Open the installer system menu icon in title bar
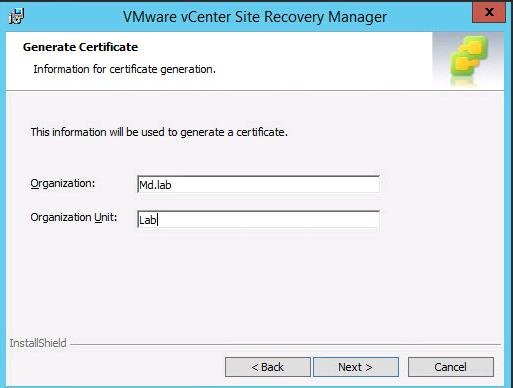This screenshot has height=388, width=513. click(x=16, y=17)
